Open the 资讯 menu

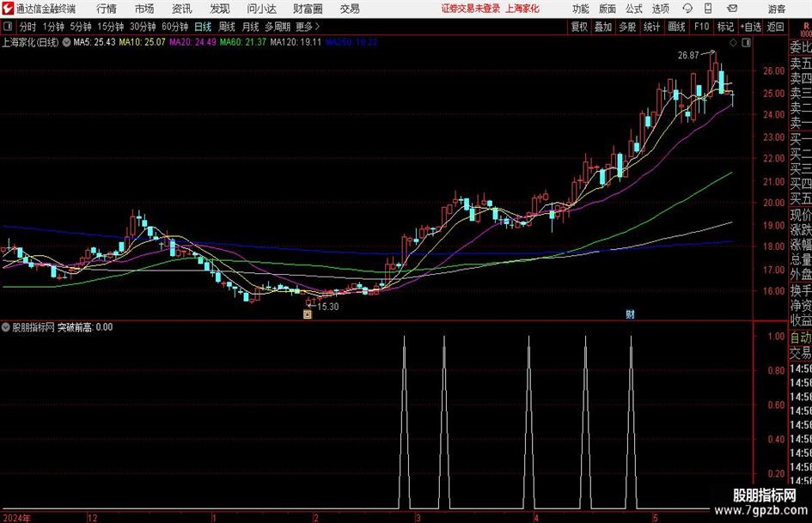(x=182, y=9)
